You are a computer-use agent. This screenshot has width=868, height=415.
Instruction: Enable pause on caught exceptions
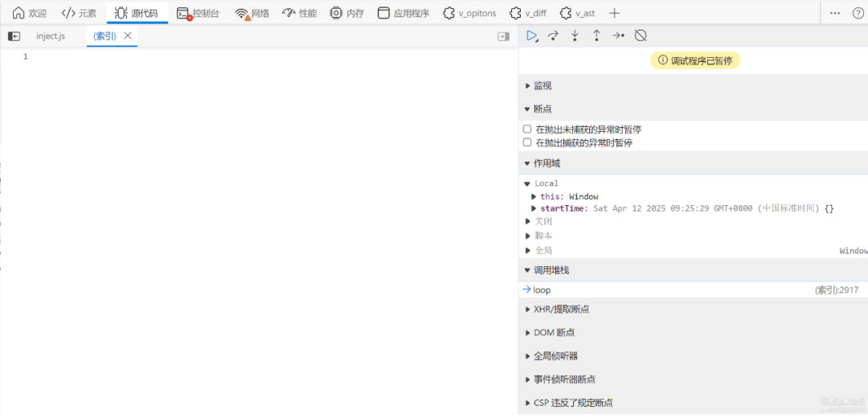pyautogui.click(x=527, y=142)
